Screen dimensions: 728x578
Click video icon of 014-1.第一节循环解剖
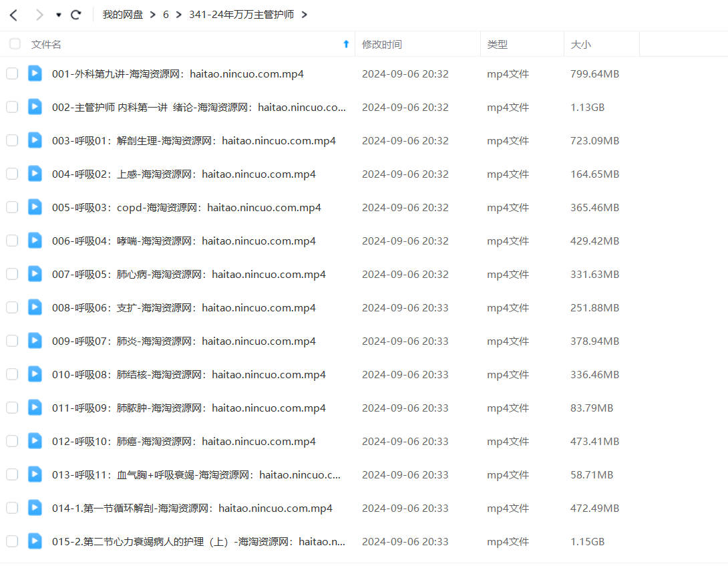[35, 508]
